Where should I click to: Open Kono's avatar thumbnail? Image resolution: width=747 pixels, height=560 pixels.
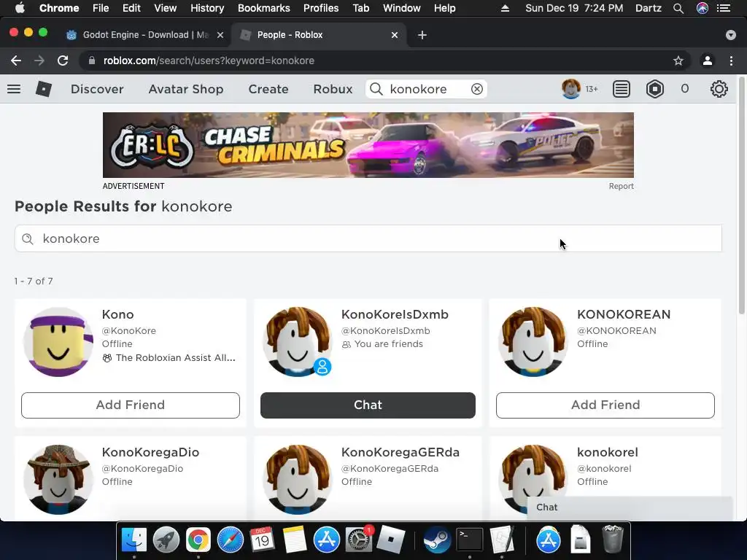click(58, 342)
